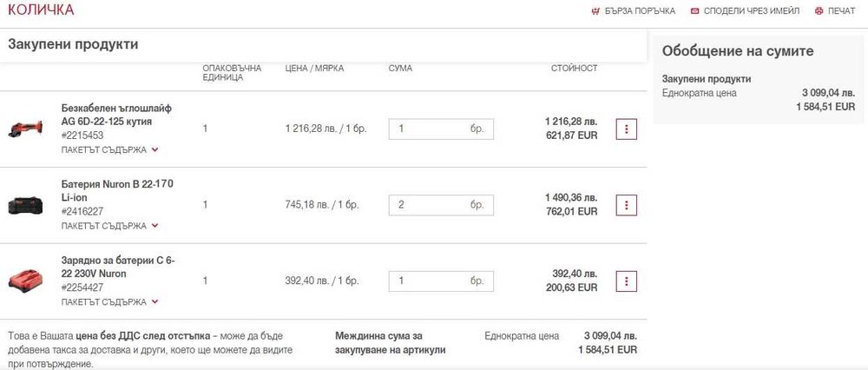Screen dimensions: 868x370
Task: Click the ЦЕНА / МЯРКА column header
Action: [314, 68]
